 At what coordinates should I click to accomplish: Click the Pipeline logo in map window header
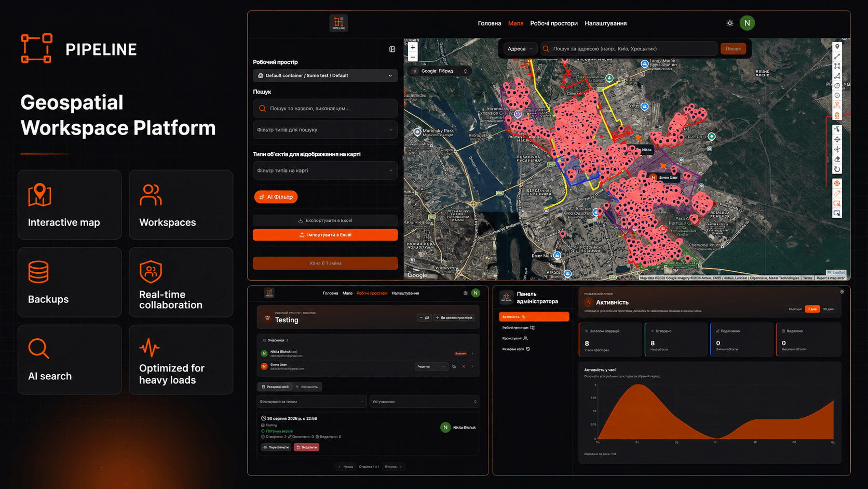click(x=338, y=23)
